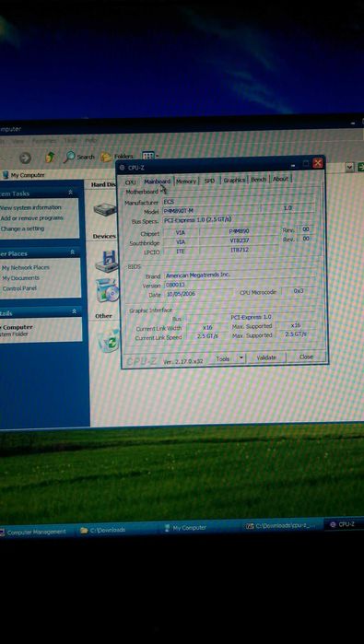Switch to the Graphics tab
Image resolution: width=364 pixels, height=644 pixels.
[x=234, y=180]
